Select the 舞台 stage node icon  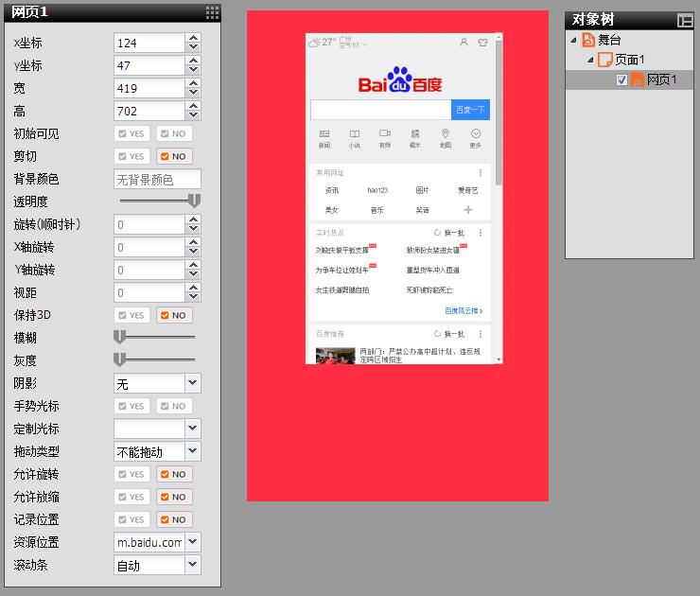click(x=588, y=40)
